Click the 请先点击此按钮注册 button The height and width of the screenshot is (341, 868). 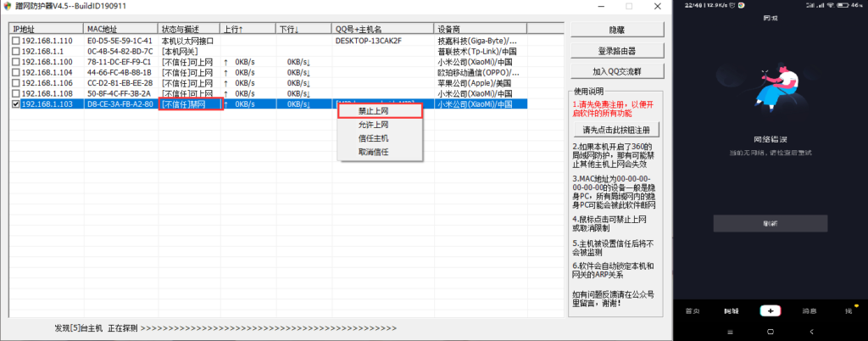pyautogui.click(x=616, y=131)
